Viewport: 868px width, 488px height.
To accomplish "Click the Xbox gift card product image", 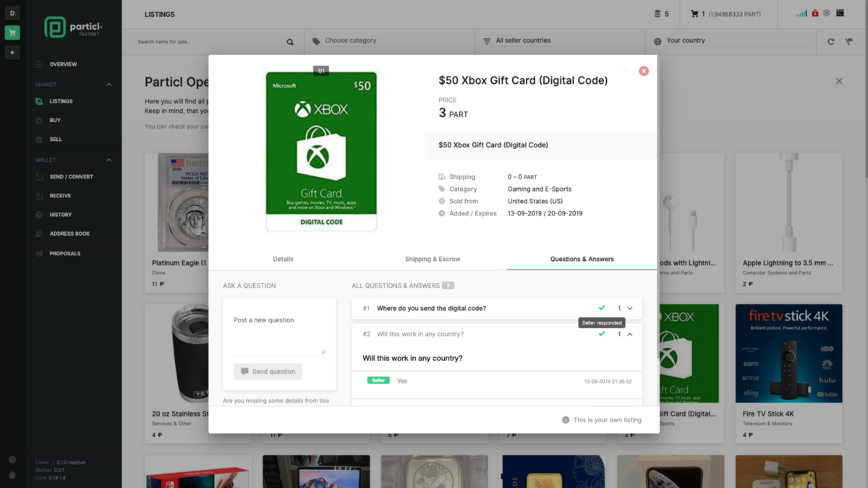I will click(321, 151).
